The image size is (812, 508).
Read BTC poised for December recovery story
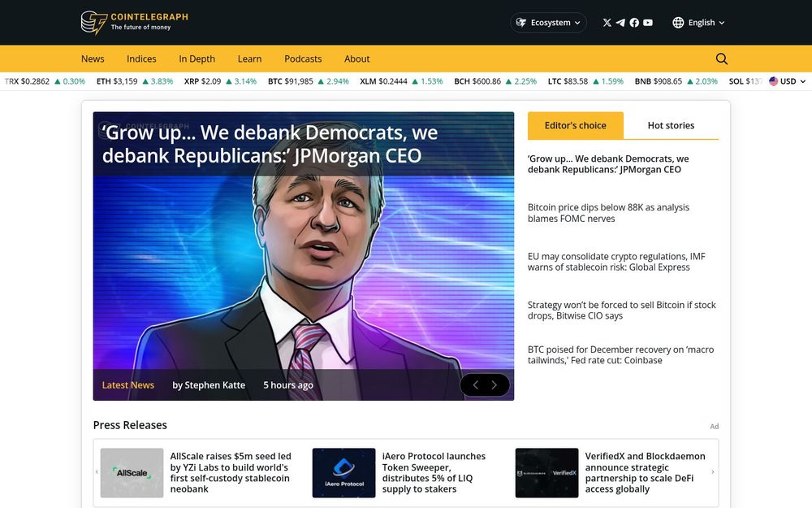(x=620, y=354)
